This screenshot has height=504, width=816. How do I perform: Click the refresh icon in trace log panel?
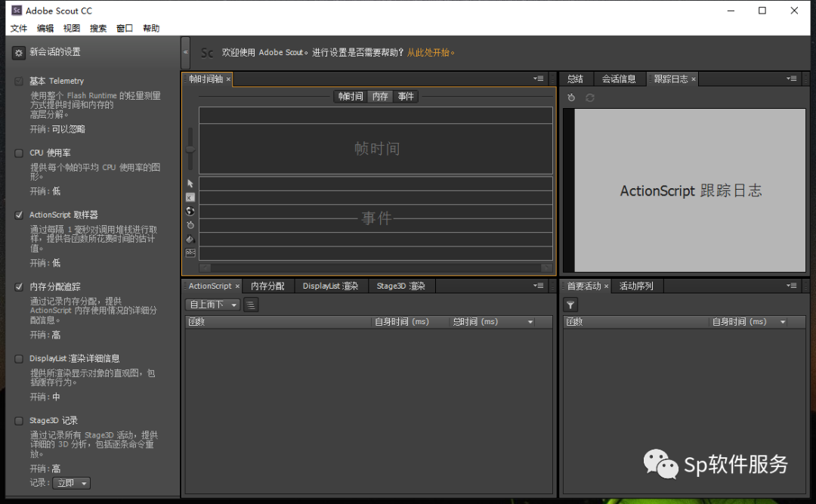[x=589, y=97]
